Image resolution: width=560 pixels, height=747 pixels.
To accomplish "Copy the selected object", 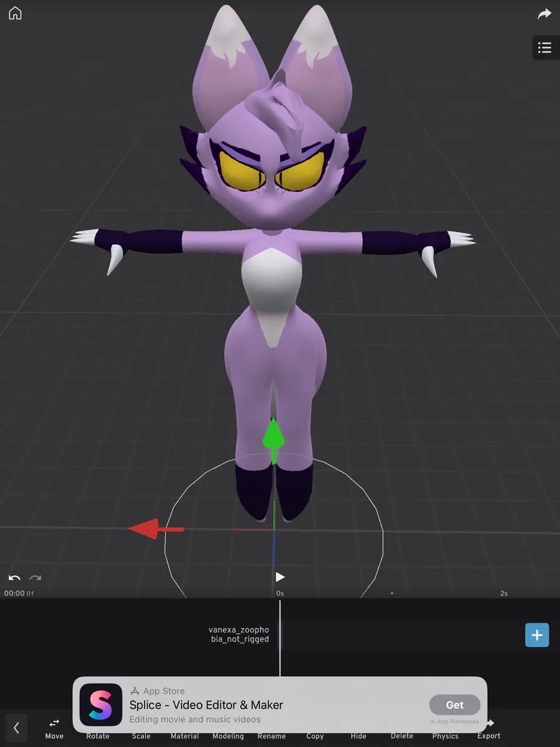I will [315, 735].
